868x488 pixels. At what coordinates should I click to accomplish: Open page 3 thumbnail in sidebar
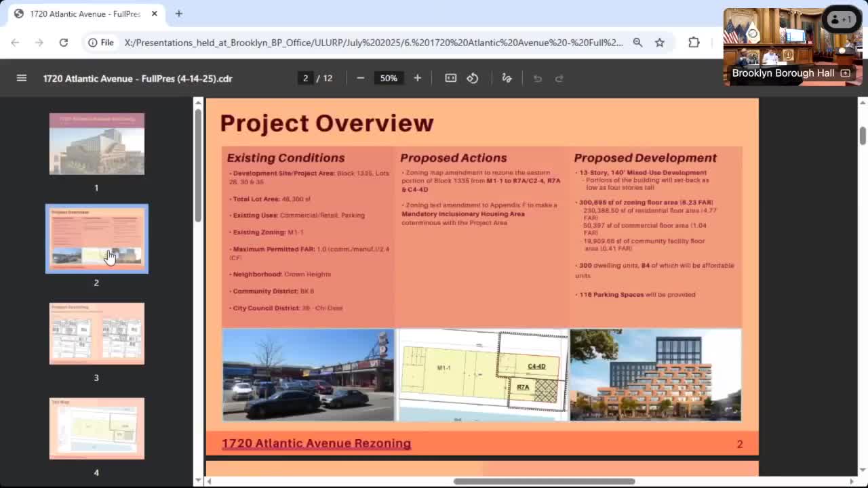click(97, 333)
